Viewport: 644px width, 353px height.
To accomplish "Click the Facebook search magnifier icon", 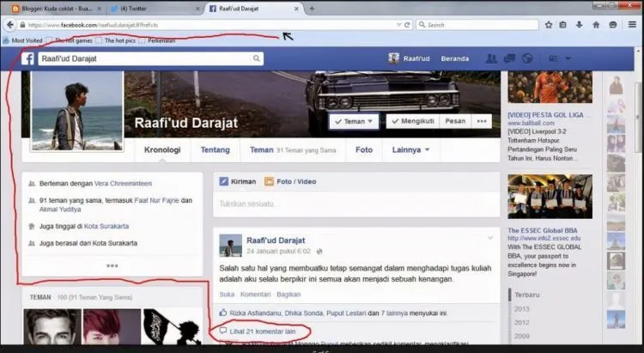I will coord(256,58).
